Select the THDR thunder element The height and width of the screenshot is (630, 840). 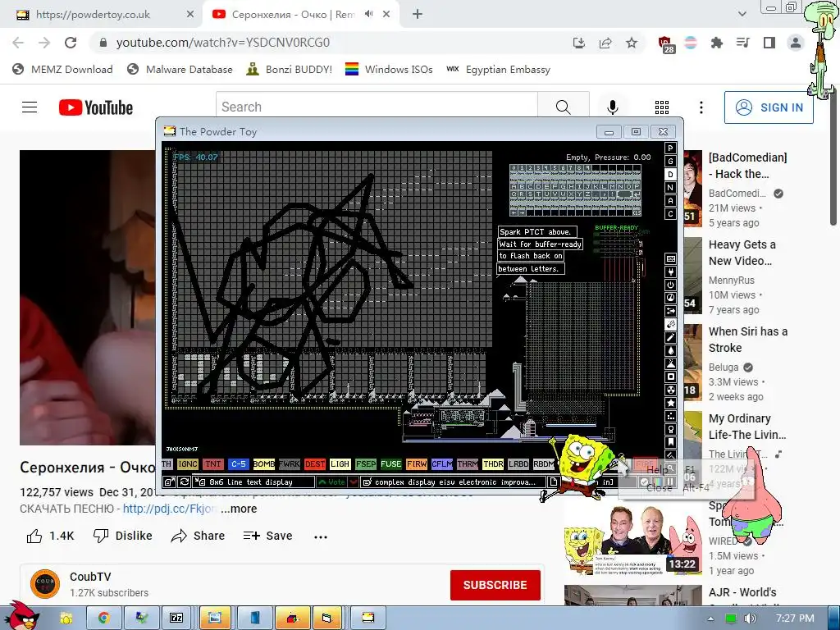click(493, 464)
